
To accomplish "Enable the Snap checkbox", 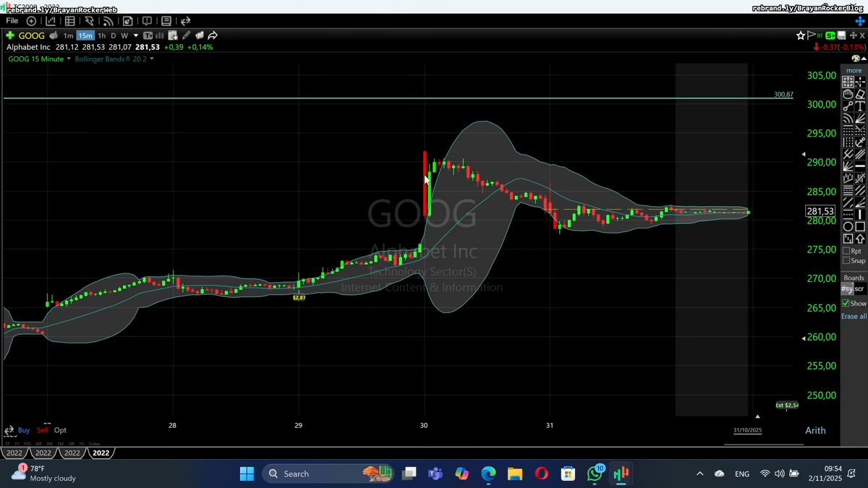I will 846,260.
